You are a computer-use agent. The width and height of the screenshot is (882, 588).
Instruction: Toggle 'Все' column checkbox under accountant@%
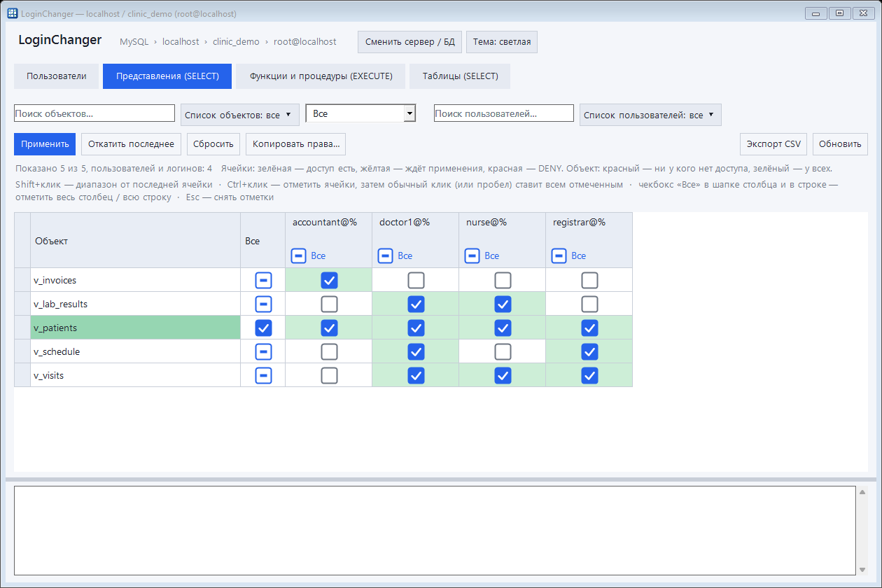pos(298,256)
